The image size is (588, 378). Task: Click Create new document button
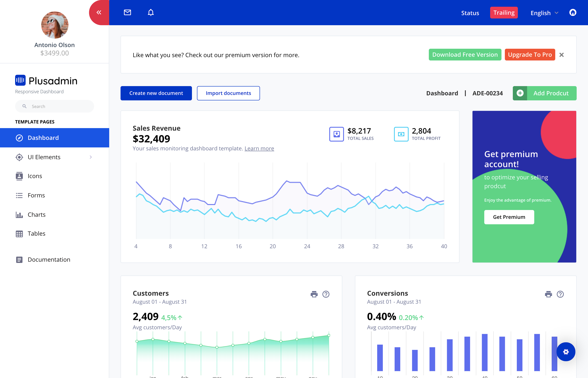click(156, 93)
